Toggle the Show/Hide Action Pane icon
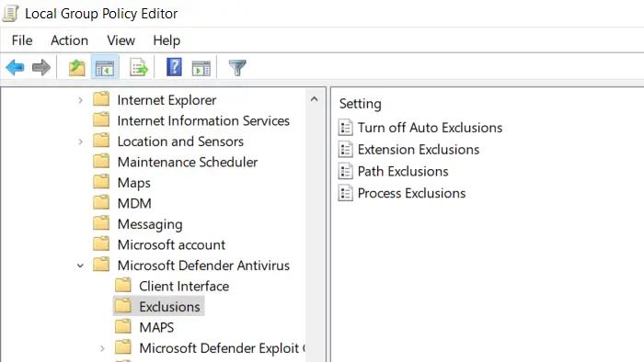 tap(201, 68)
